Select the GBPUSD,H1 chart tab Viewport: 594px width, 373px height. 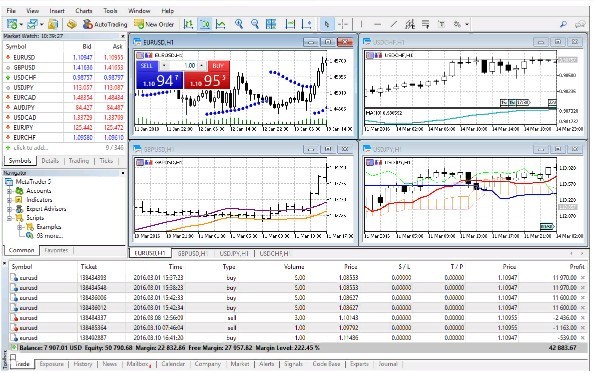click(x=192, y=253)
